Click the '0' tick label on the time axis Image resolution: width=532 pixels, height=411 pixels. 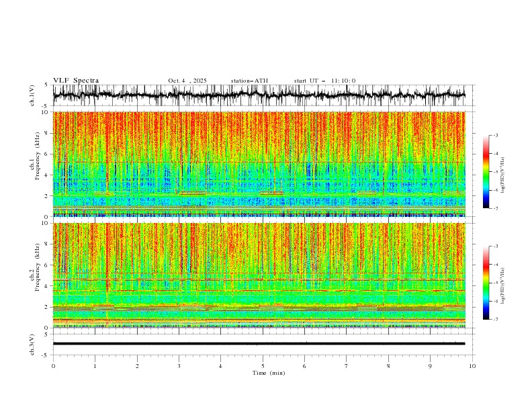(x=53, y=366)
